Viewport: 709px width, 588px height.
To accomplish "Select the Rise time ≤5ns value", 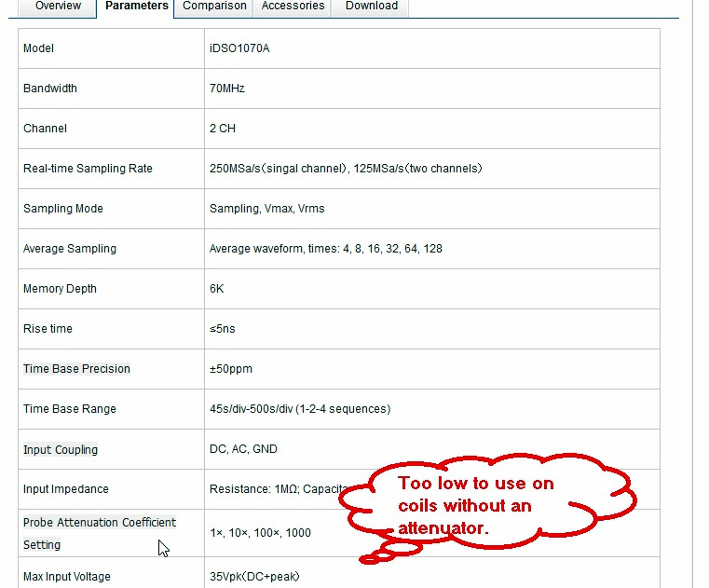I will (x=223, y=329).
